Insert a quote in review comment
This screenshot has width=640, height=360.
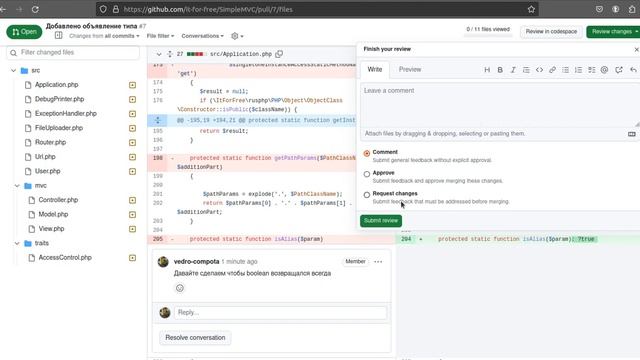tap(526, 70)
